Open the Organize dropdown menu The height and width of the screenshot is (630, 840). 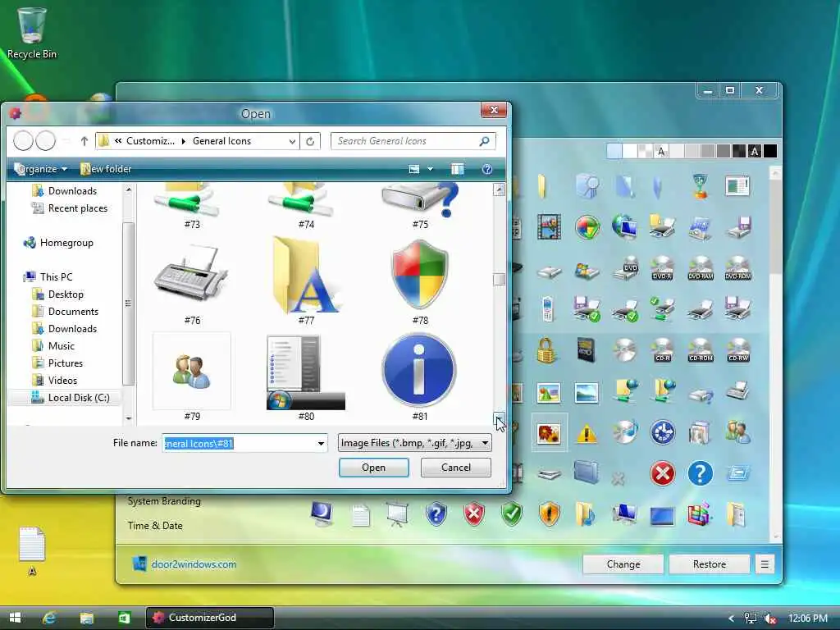(x=41, y=169)
